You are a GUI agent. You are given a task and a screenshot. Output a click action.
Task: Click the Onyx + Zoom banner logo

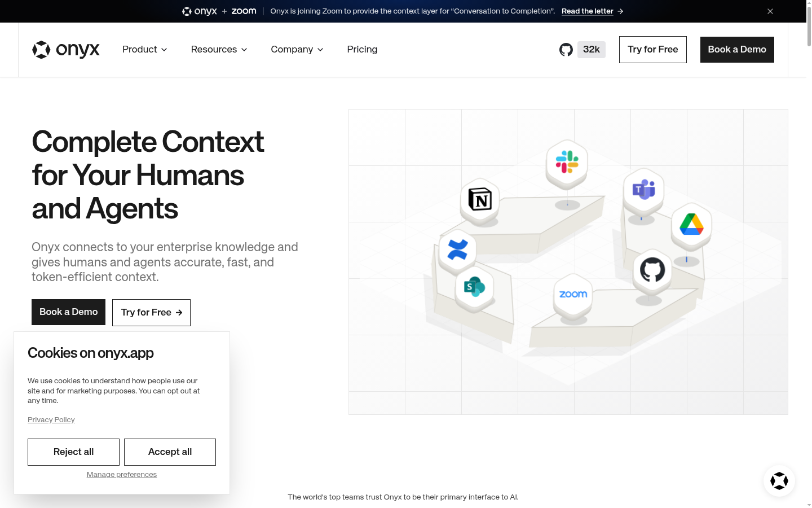pyautogui.click(x=219, y=11)
